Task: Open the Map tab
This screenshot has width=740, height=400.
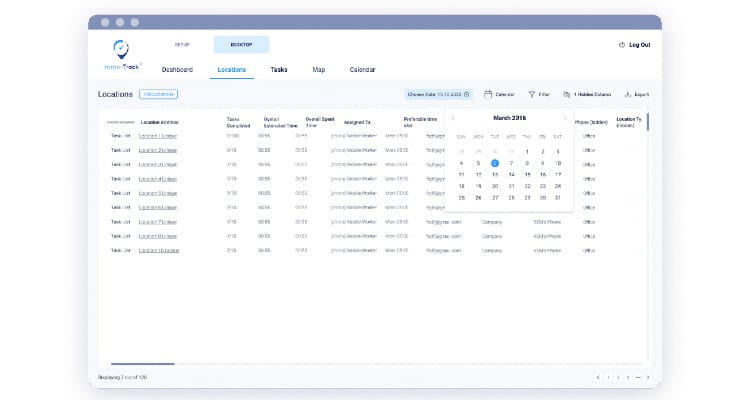Action: tap(319, 70)
